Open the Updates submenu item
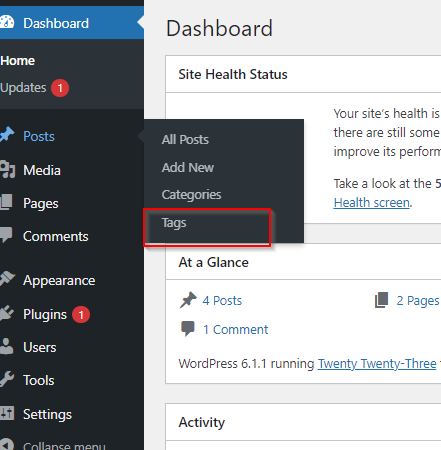 coord(23,88)
